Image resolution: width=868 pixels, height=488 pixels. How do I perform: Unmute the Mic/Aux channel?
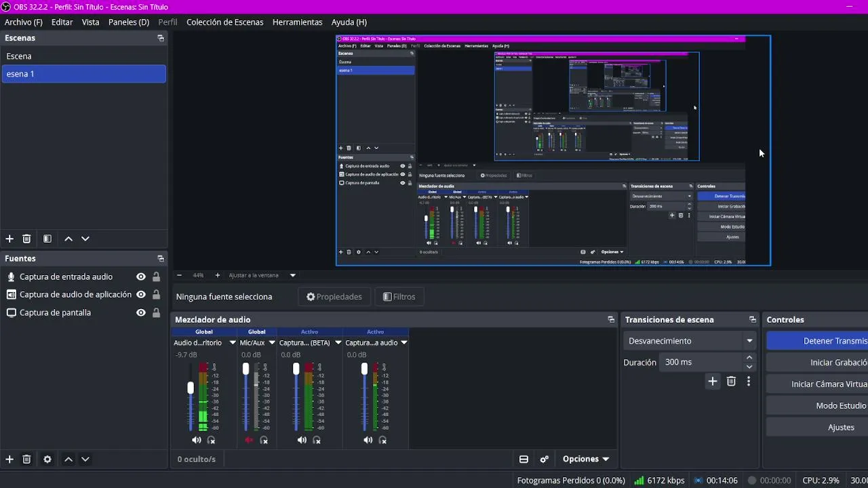[249, 441]
